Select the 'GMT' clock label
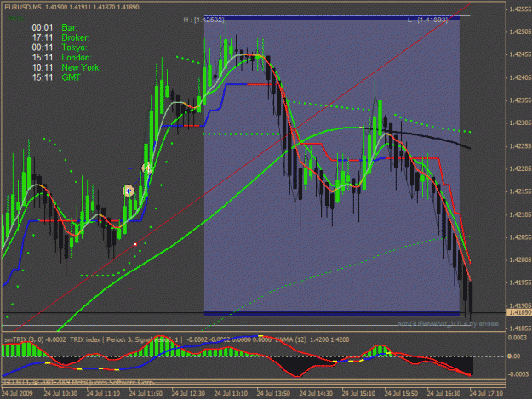 point(71,77)
